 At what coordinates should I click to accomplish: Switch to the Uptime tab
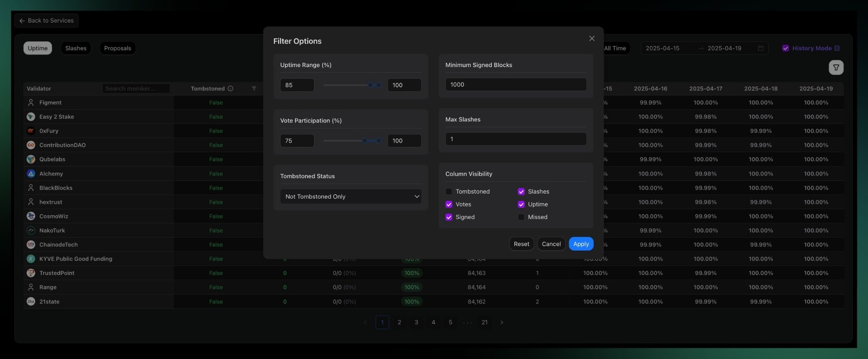coord(38,48)
